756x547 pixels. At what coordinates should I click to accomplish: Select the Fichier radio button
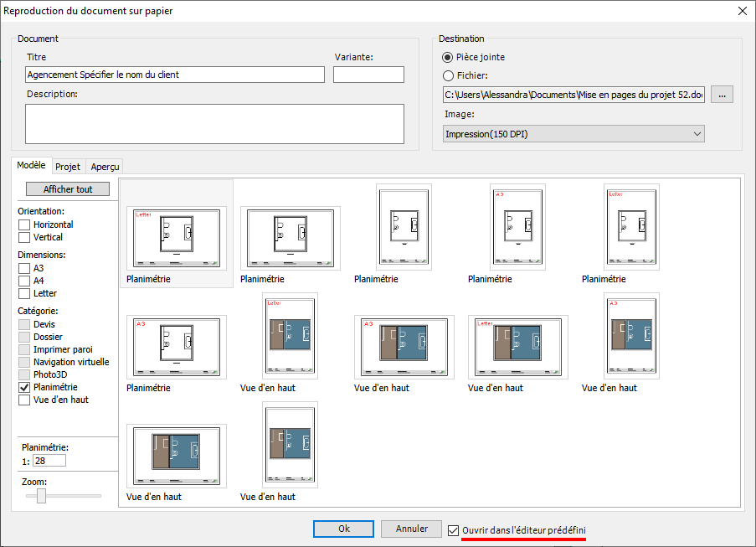point(448,75)
